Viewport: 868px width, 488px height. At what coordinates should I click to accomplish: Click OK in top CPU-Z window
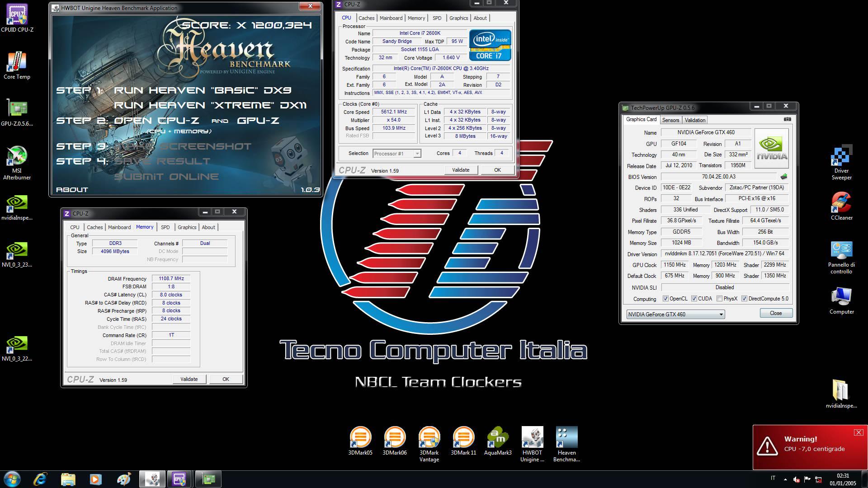pos(497,170)
